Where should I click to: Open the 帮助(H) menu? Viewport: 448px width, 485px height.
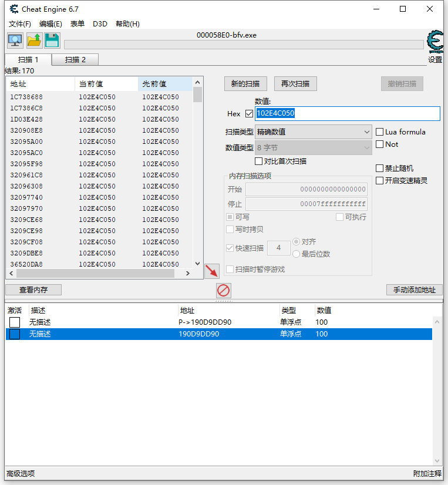coord(127,24)
